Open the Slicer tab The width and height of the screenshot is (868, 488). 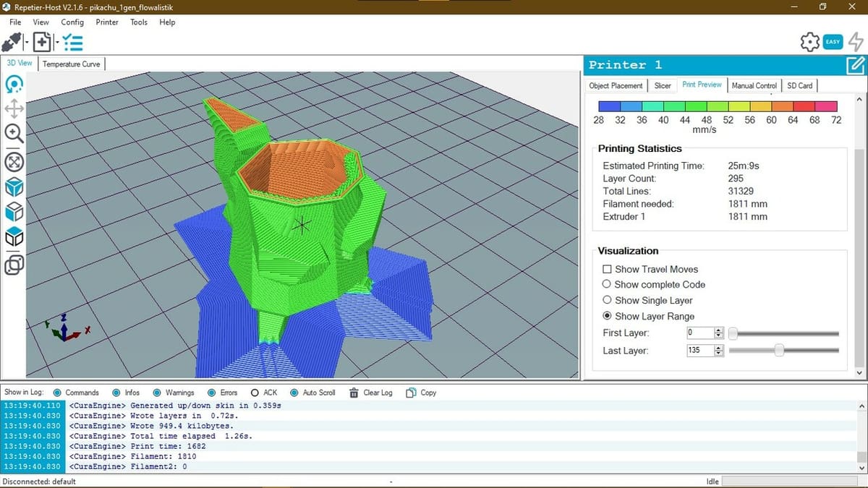(663, 85)
